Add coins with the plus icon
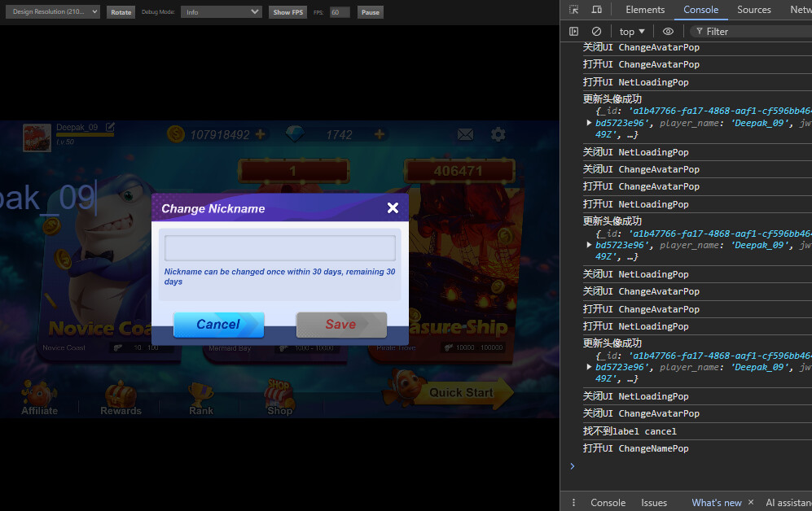The height and width of the screenshot is (511, 812). 261,134
